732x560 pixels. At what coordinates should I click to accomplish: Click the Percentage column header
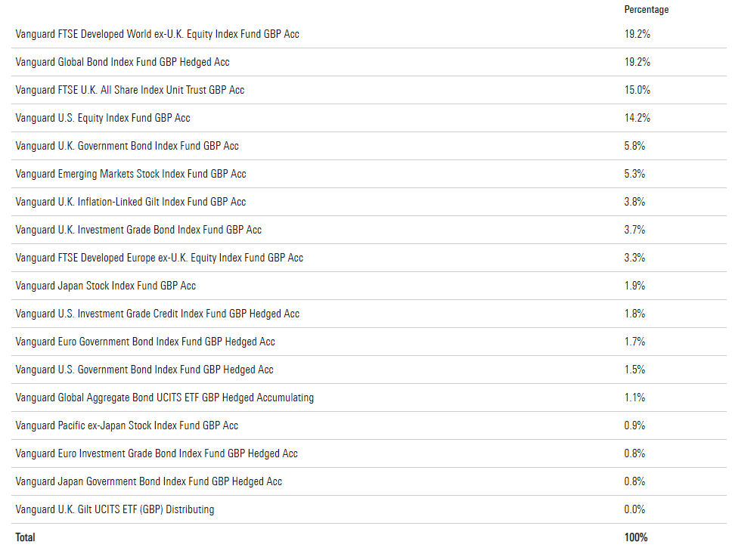(x=647, y=10)
